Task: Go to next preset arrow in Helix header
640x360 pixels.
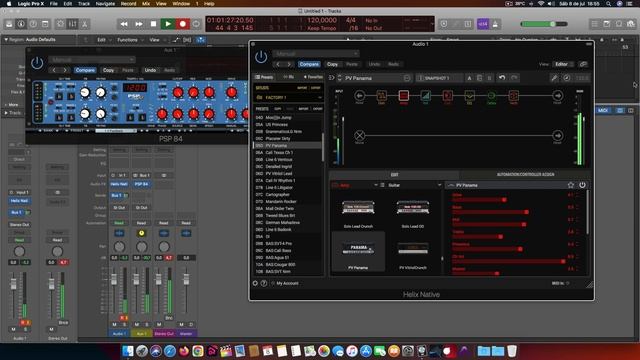Action: click(x=289, y=64)
